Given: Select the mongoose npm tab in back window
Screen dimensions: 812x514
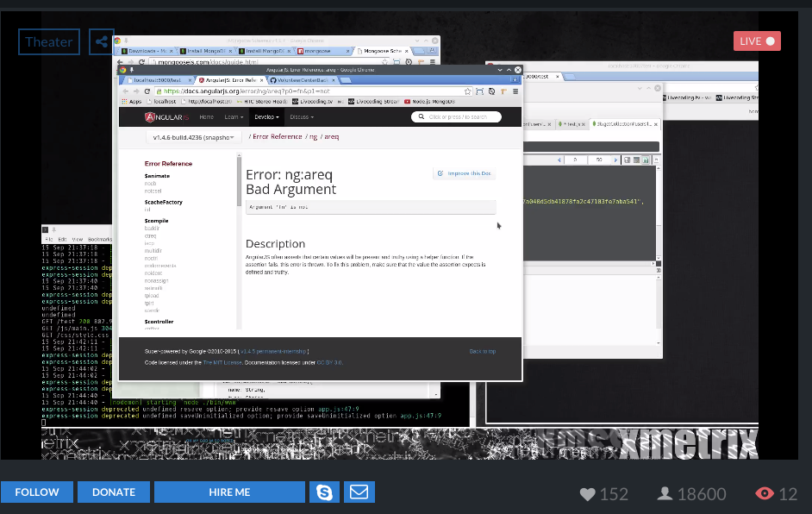Looking at the screenshot, I should (322, 51).
